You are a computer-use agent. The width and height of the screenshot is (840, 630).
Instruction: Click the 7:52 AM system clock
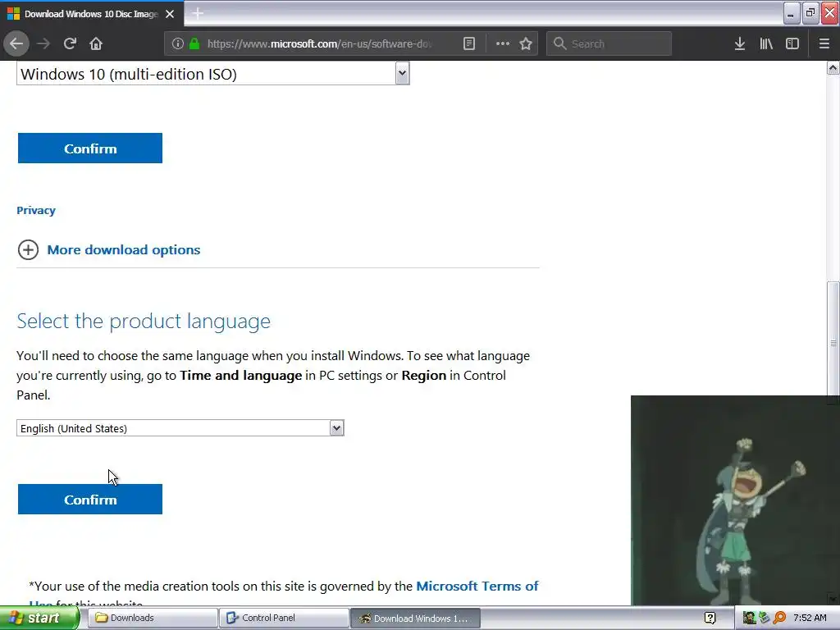[810, 618]
